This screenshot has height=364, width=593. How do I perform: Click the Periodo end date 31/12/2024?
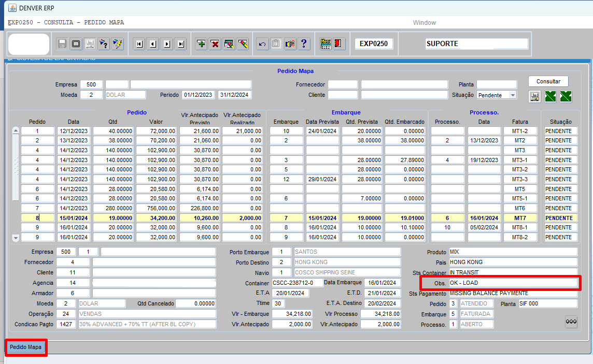pos(234,95)
